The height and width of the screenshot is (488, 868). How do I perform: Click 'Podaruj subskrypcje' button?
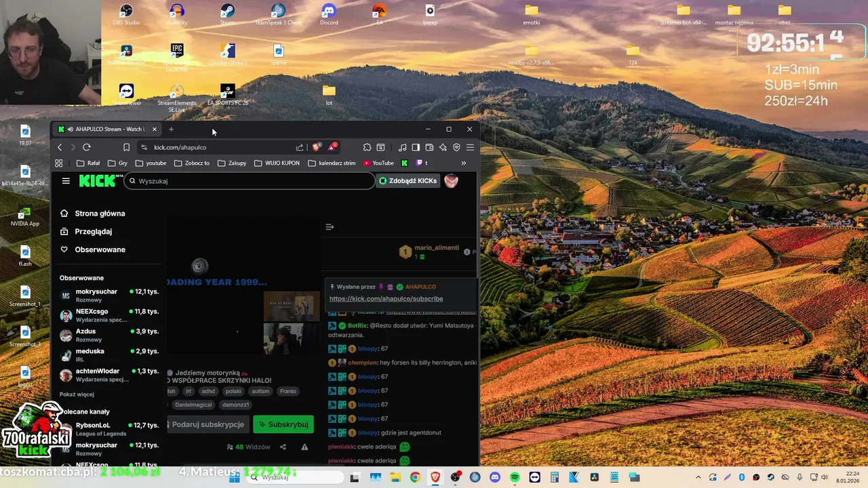208,424
